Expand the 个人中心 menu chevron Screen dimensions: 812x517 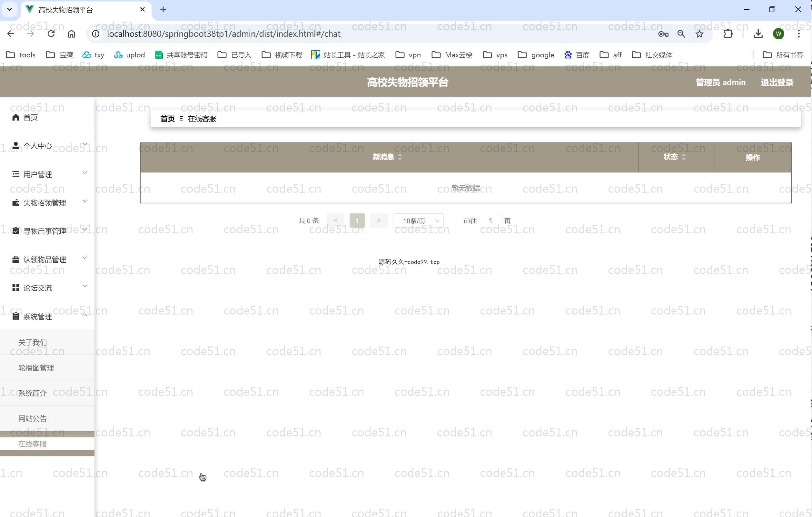pyautogui.click(x=84, y=144)
